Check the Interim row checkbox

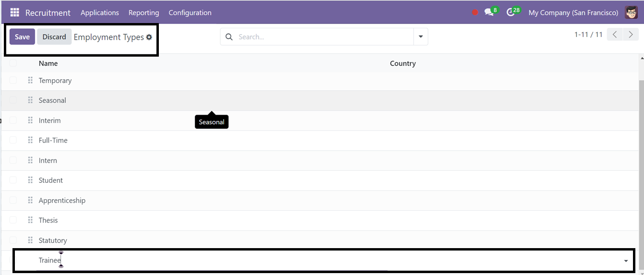click(13, 120)
